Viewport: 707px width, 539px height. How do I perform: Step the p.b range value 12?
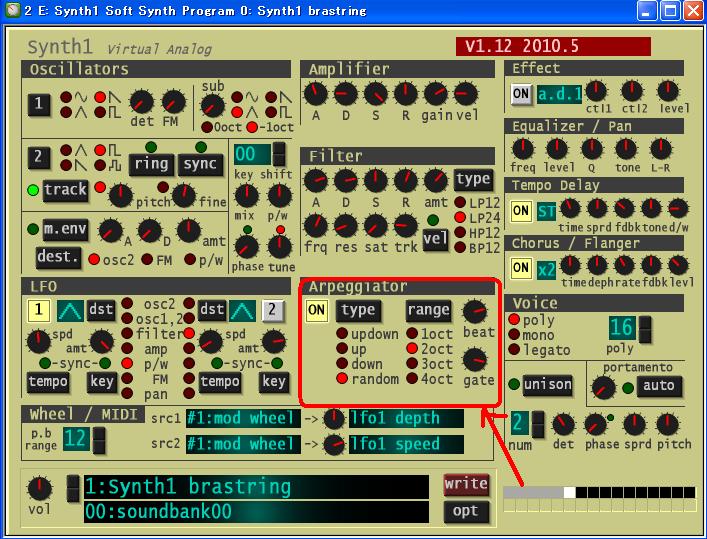[99, 440]
